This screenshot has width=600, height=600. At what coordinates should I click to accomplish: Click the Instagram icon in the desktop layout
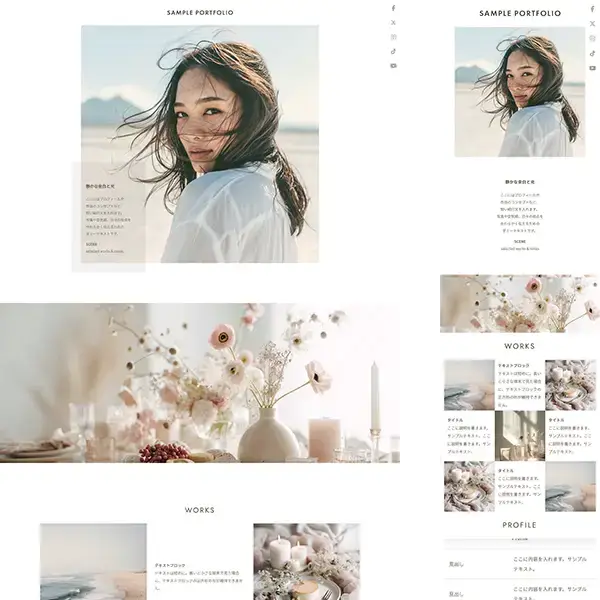(x=394, y=37)
